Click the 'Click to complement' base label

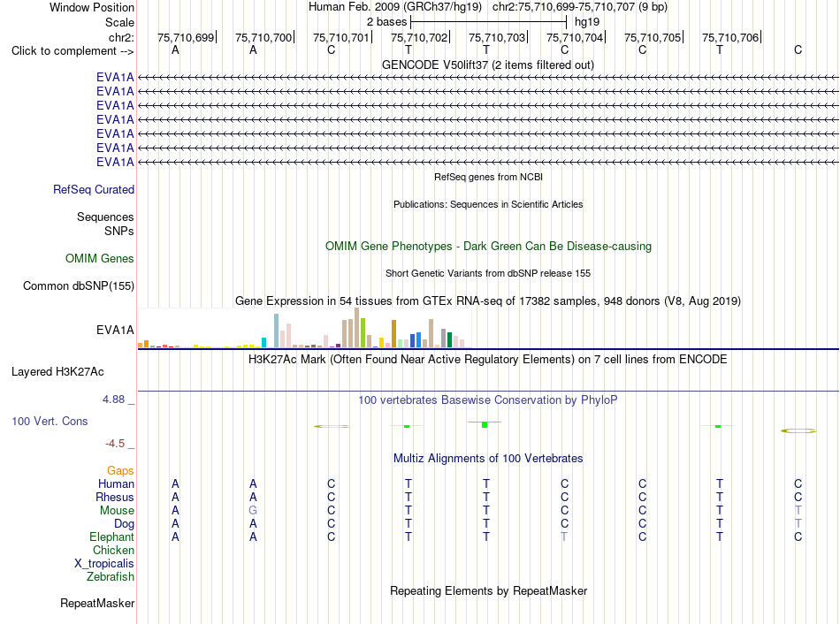73,51
